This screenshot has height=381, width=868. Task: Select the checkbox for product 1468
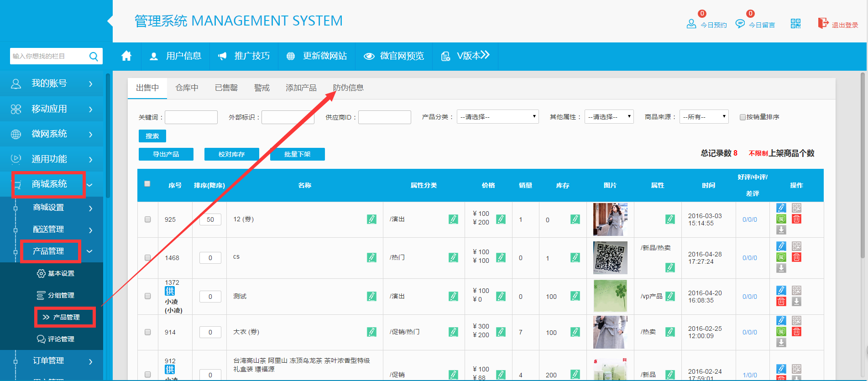pos(148,258)
